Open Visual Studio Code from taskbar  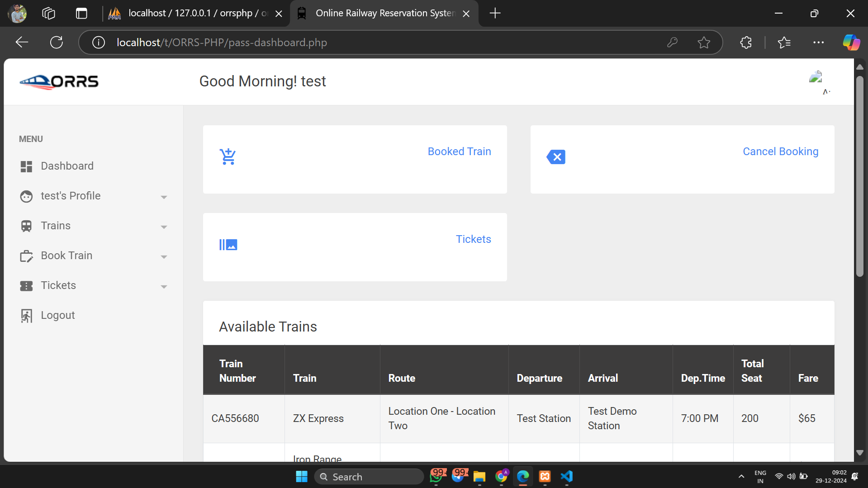tap(566, 477)
